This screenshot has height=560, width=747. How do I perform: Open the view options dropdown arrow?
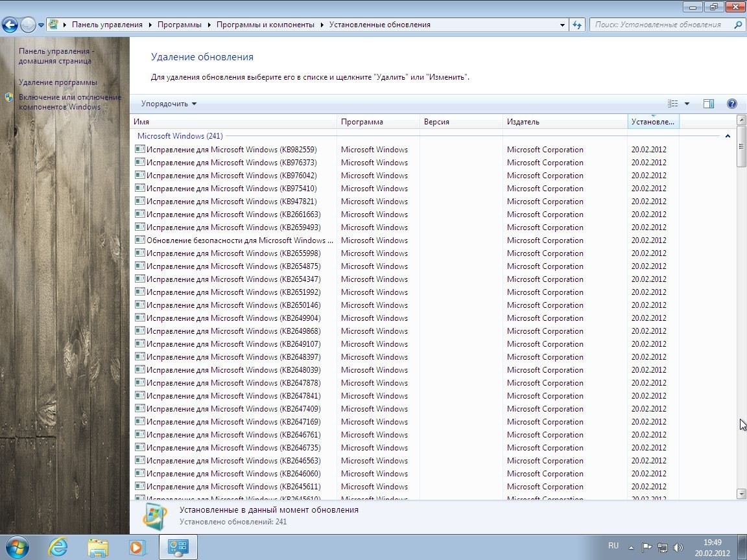click(x=687, y=103)
